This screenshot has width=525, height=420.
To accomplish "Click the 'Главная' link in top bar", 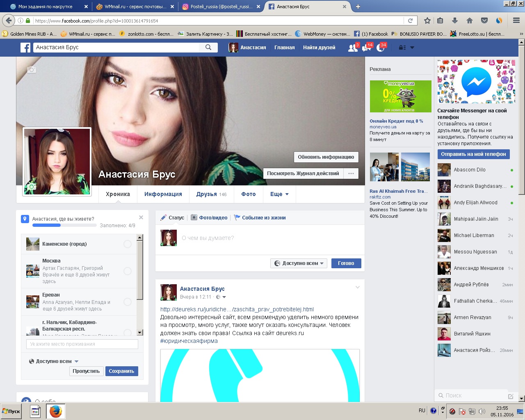I will point(285,48).
